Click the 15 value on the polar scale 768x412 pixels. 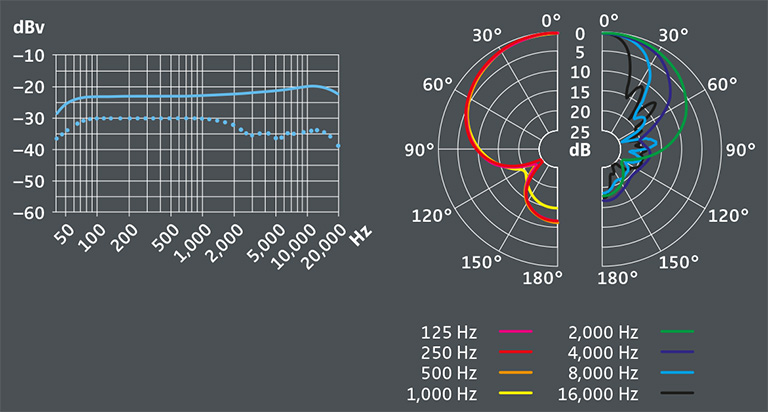pyautogui.click(x=579, y=92)
